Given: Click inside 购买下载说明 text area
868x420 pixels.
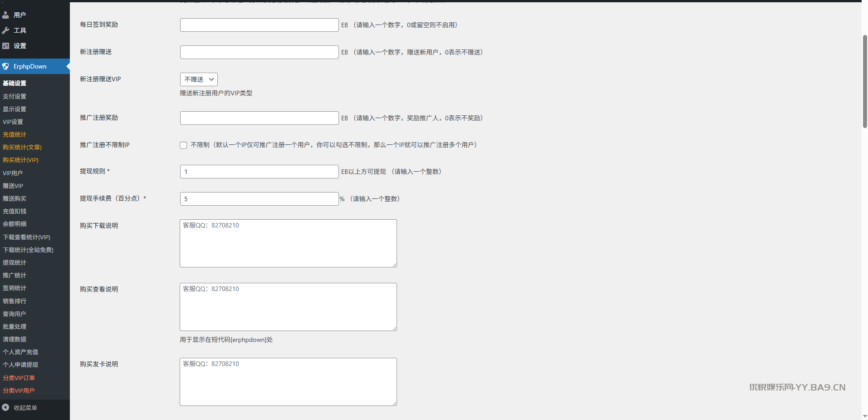Looking at the screenshot, I should (x=288, y=243).
